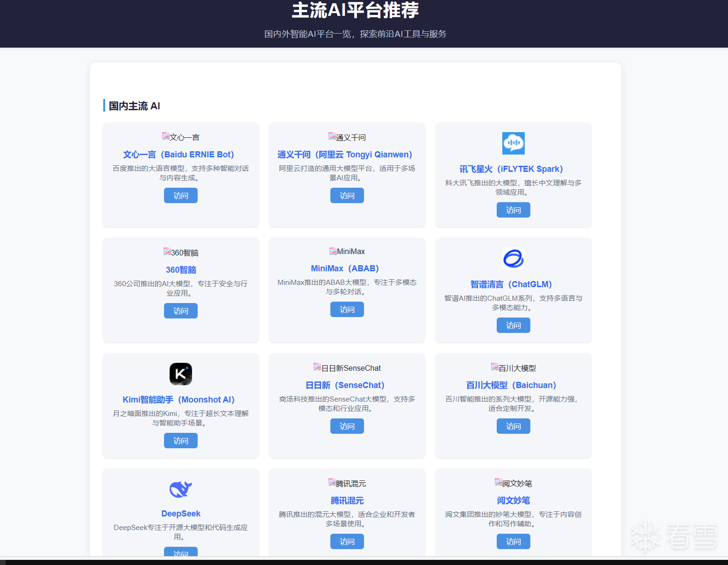Click the broken 百川大模型 image placeholder

pyautogui.click(x=514, y=368)
